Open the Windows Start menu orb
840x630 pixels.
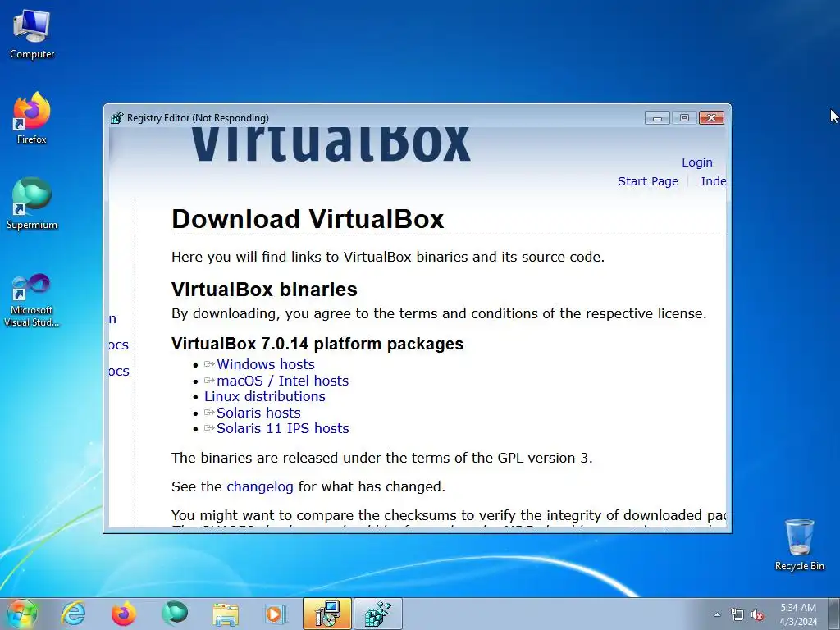coord(22,614)
